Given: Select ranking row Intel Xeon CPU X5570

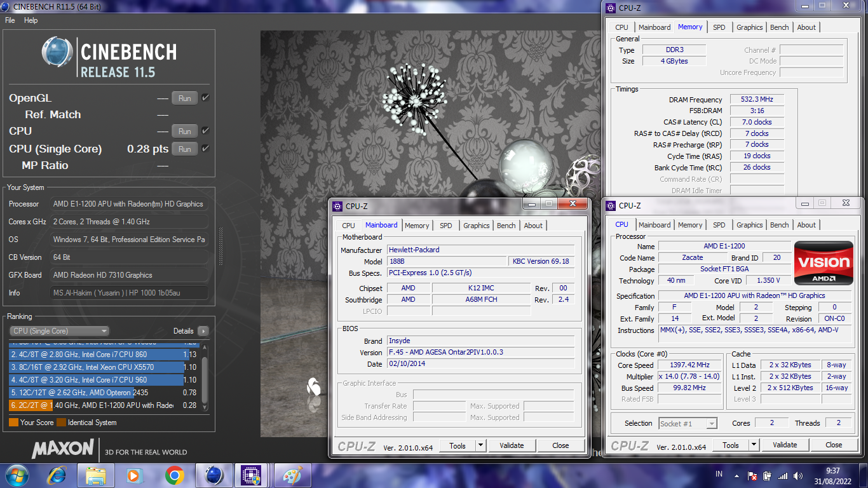Looking at the screenshot, I should coord(104,367).
